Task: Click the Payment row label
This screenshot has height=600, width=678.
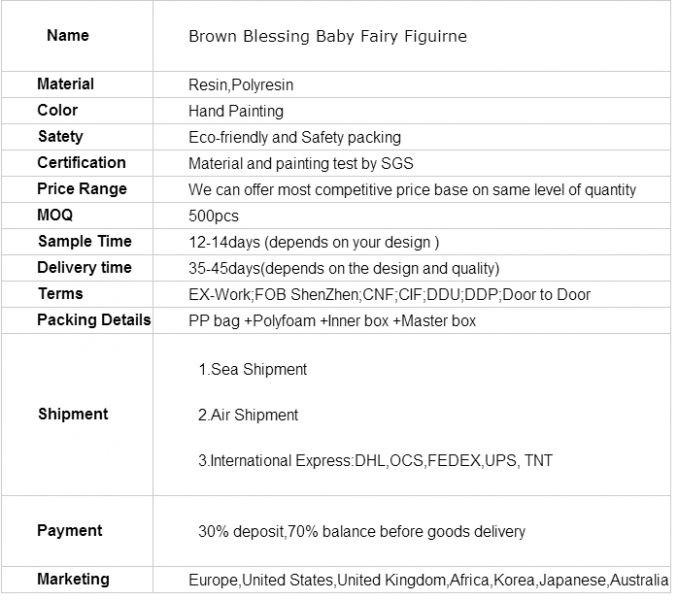Action: [x=70, y=530]
